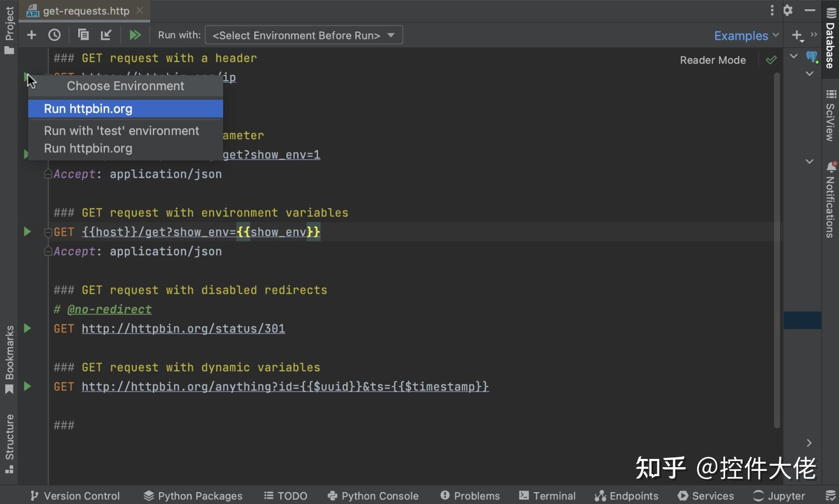
Task: Switch to the SciView tool window tab
Action: point(831,120)
